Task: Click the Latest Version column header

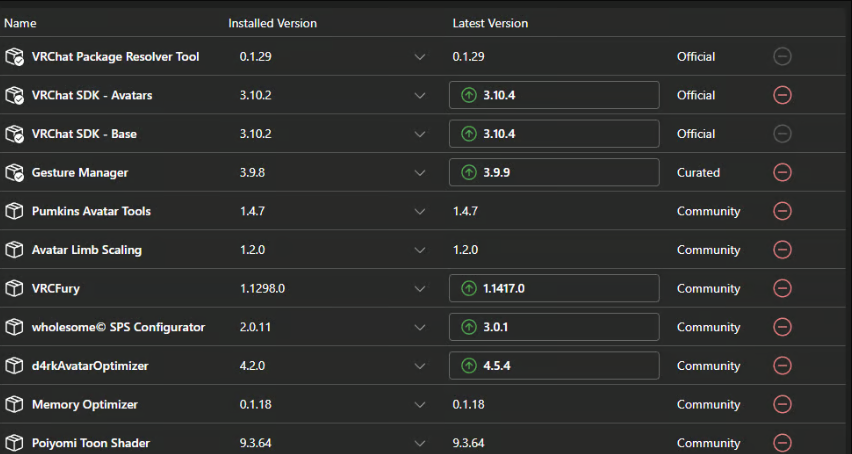Action: 490,23
